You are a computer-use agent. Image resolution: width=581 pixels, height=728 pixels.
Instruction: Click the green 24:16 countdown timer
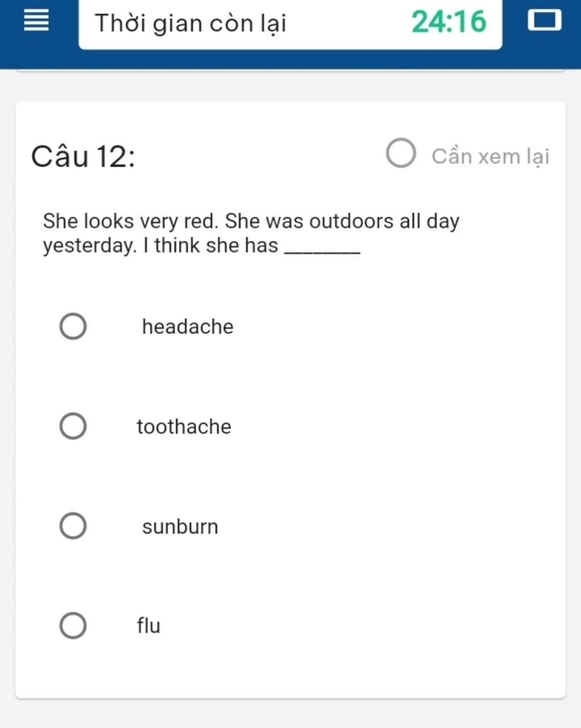tap(449, 22)
